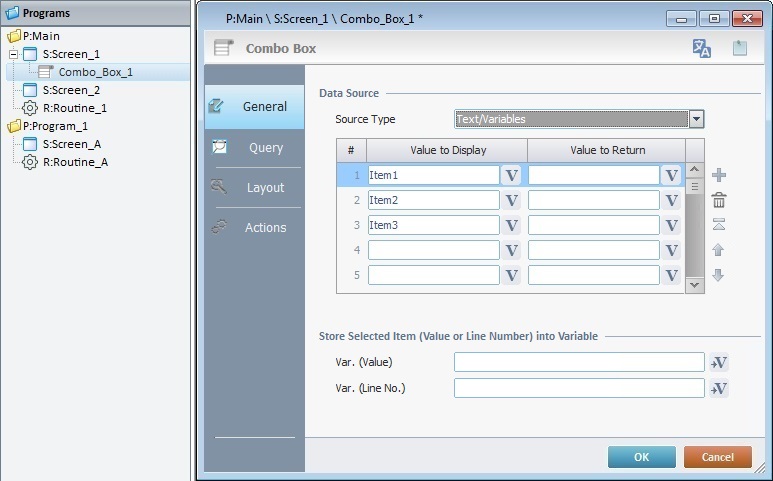The image size is (773, 481).
Task: Select R:Routine_A in the Programs tree
Action: click(x=75, y=162)
